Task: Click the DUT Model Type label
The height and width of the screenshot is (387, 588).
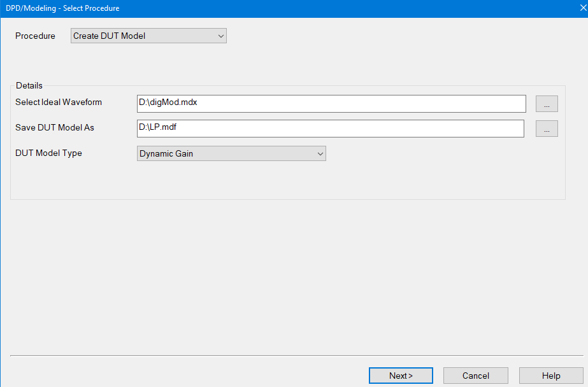Action: tap(48, 153)
